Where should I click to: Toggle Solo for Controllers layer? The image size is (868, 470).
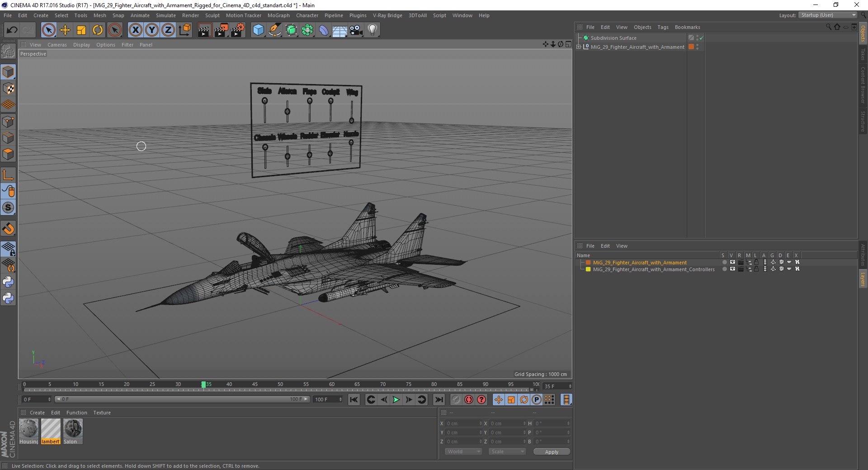(x=724, y=269)
